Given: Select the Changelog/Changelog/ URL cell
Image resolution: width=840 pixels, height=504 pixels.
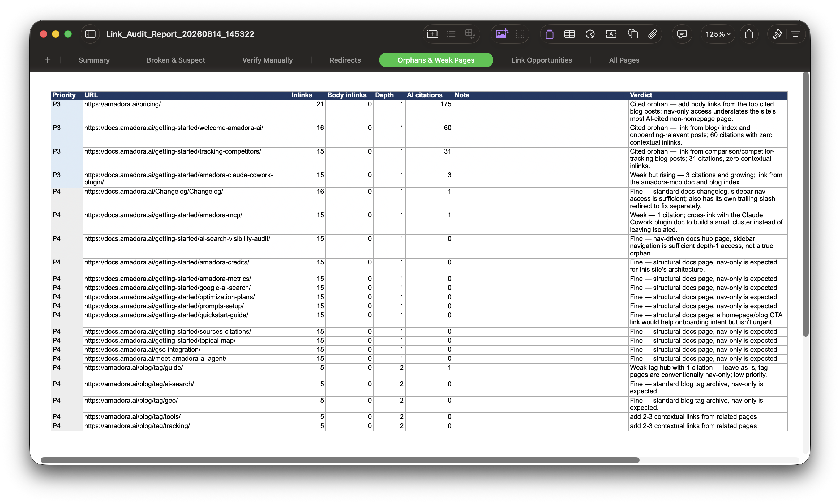Looking at the screenshot, I should (186, 199).
